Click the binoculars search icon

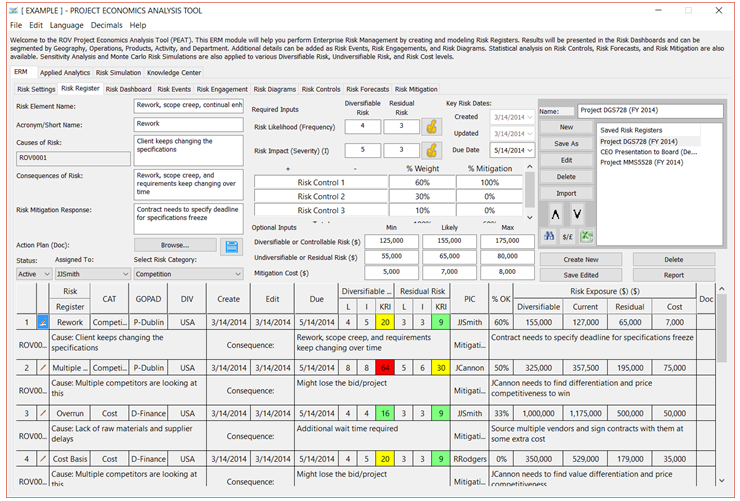pyautogui.click(x=548, y=236)
